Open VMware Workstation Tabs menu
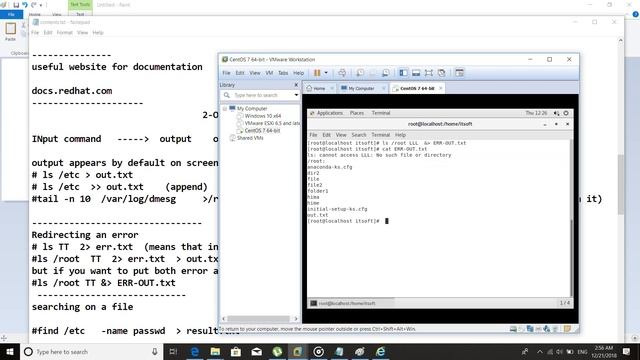The width and height of the screenshot is (640, 360). (x=283, y=73)
